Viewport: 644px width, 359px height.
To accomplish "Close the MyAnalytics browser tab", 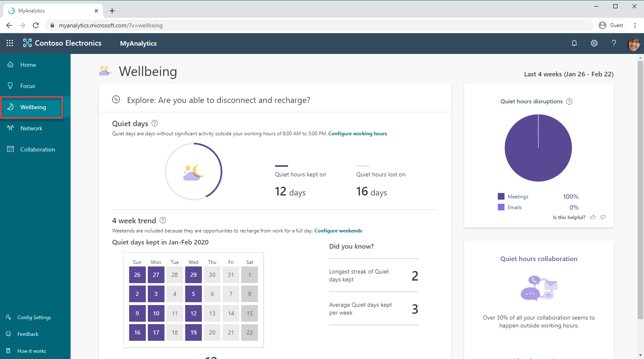I will point(96,11).
